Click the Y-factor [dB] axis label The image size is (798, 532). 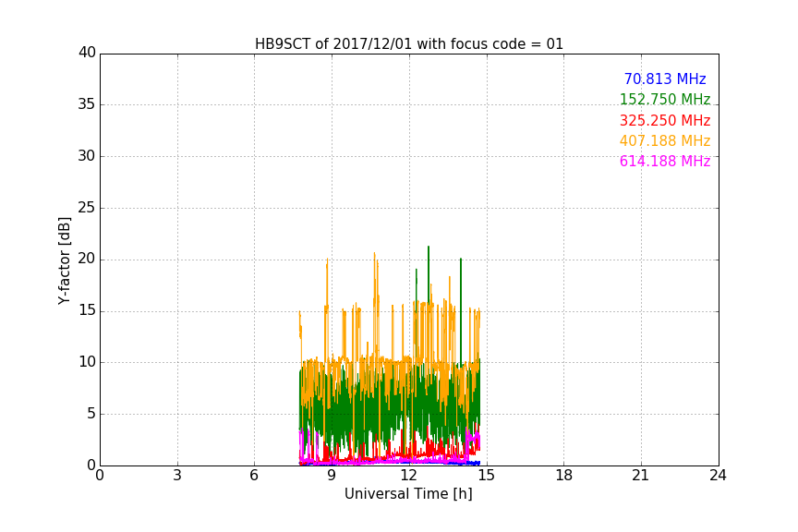click(64, 260)
